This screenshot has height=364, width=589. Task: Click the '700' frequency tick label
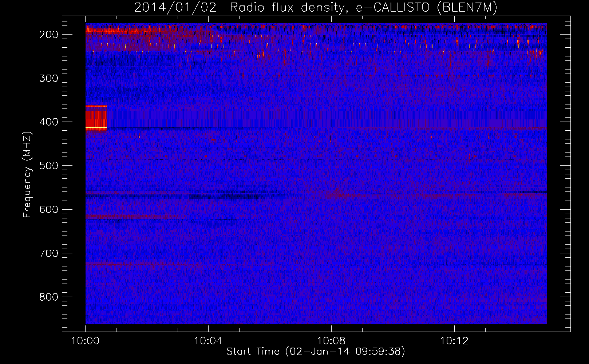coord(49,253)
